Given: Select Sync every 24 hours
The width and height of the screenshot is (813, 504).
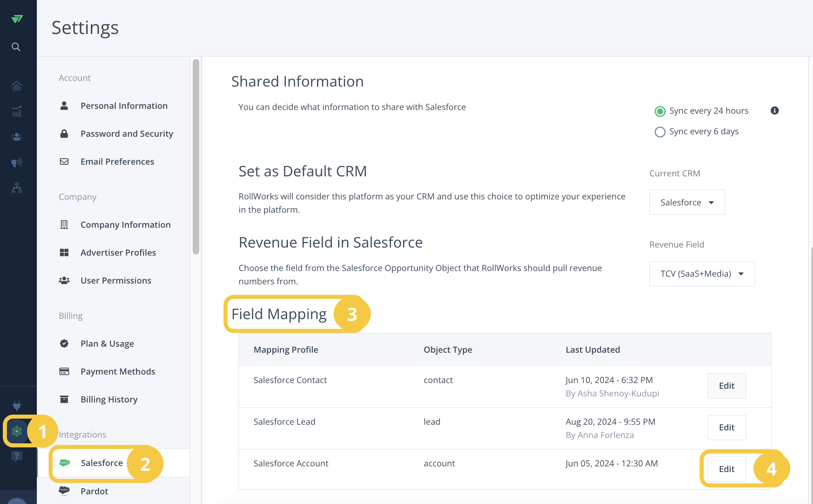Looking at the screenshot, I should coord(660,111).
